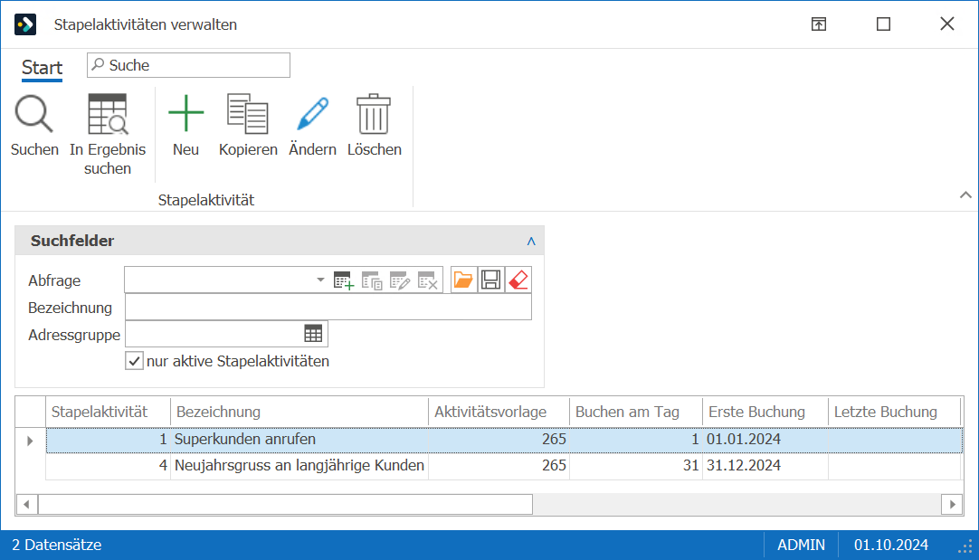This screenshot has width=979, height=560.
Task: Collapse the Suchfelder panel
Action: 531,241
